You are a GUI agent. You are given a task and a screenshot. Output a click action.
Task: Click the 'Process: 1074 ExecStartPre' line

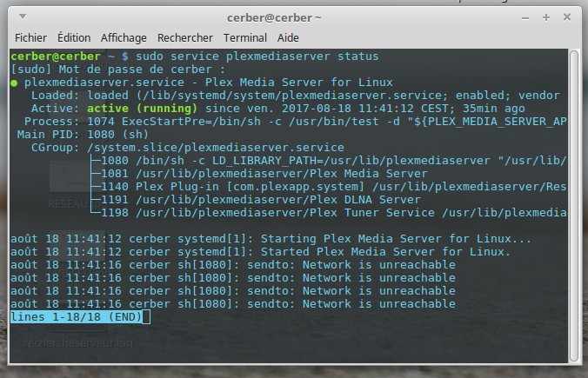[295, 122]
